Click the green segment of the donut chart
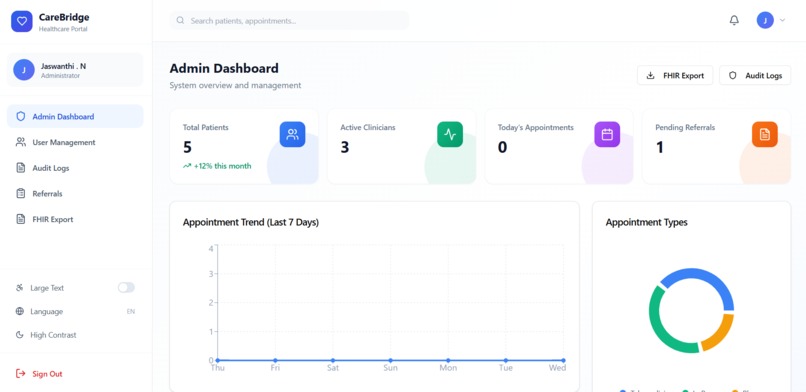 pyautogui.click(x=657, y=324)
